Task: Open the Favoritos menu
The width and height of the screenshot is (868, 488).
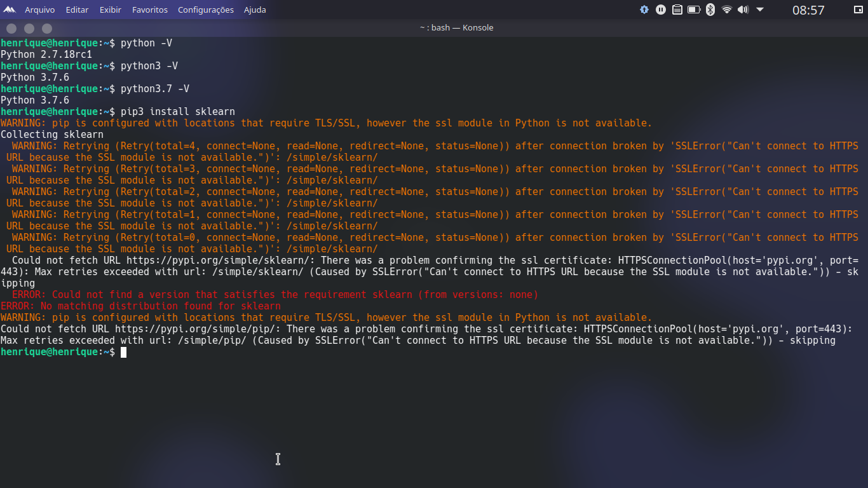Action: (150, 10)
